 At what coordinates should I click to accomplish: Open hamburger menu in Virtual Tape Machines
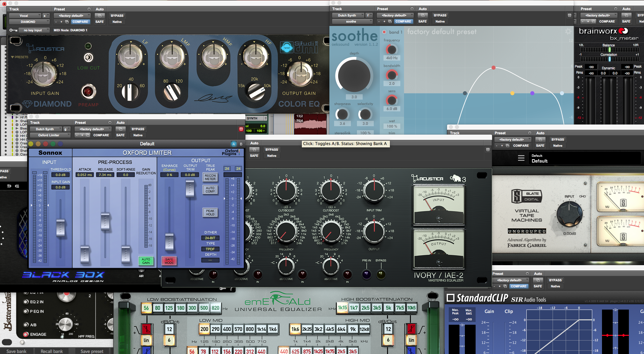(521, 158)
